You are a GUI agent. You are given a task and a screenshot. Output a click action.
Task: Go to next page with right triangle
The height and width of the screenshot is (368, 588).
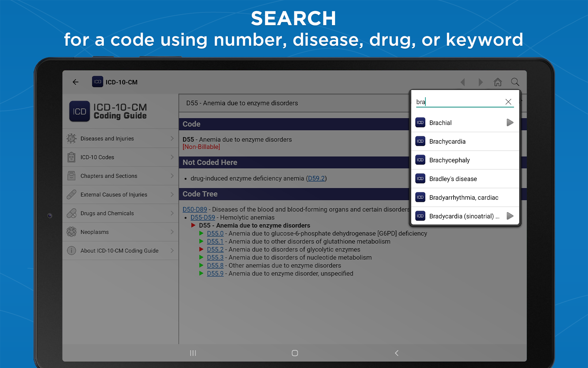click(x=481, y=82)
